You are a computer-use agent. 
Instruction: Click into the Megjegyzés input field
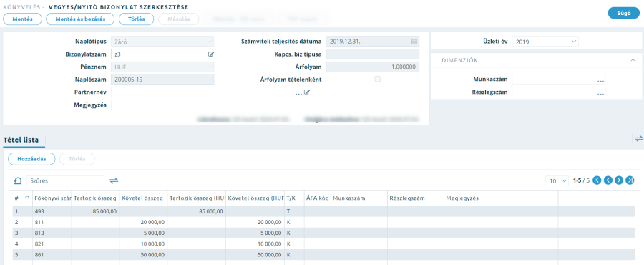coord(265,105)
